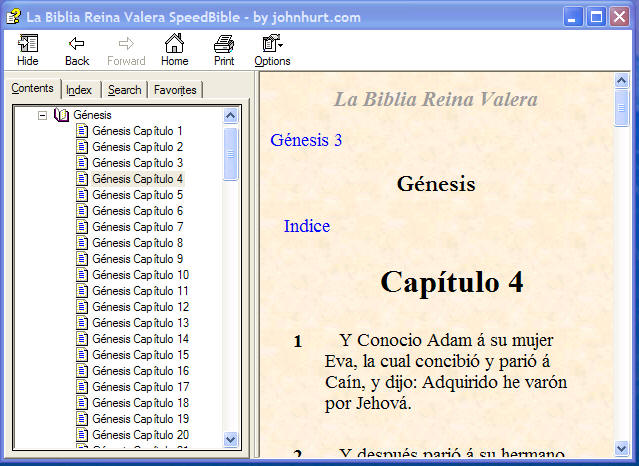Image resolution: width=639 pixels, height=466 pixels.
Task: Click the Home toolbar icon
Action: (174, 43)
